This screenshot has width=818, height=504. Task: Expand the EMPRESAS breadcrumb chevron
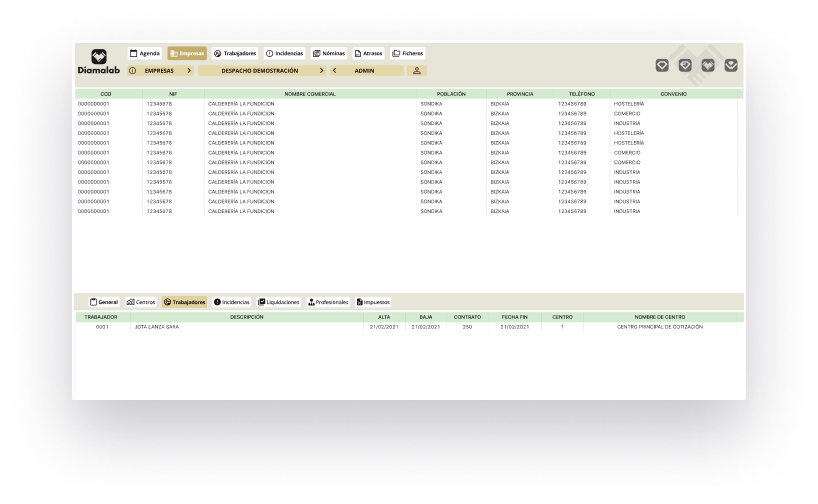point(190,71)
